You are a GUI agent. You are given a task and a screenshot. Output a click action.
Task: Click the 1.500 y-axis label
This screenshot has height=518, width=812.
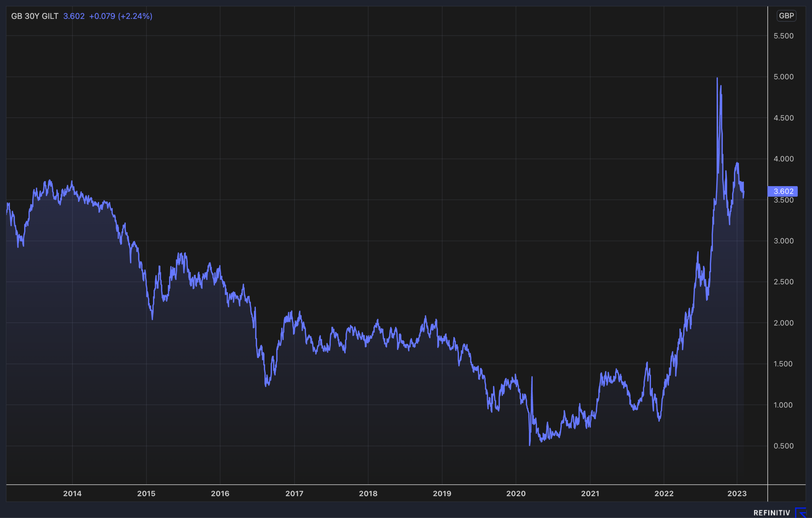coord(783,364)
